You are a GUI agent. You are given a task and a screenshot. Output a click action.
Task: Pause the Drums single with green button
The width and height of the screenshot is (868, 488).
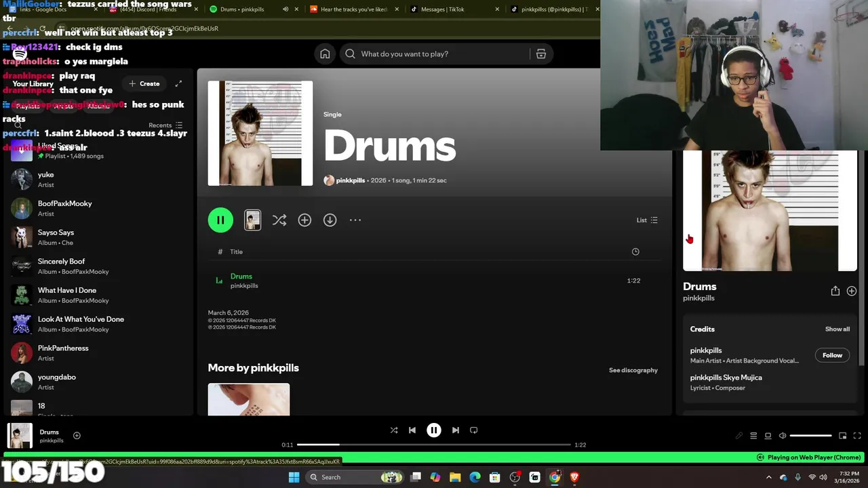pyautogui.click(x=220, y=220)
